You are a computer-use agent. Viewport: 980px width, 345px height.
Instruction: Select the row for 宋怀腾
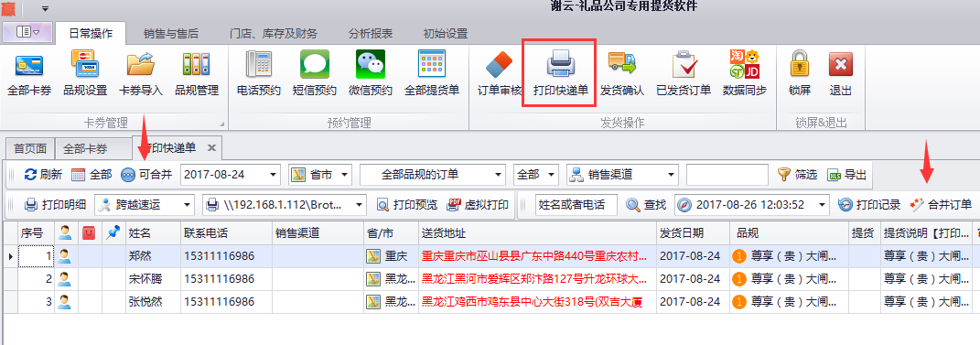(x=491, y=279)
